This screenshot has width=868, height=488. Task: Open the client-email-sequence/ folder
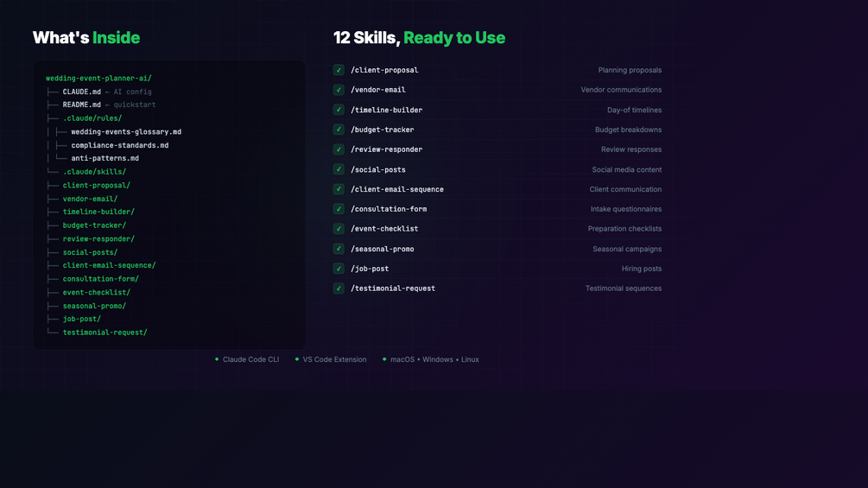109,265
